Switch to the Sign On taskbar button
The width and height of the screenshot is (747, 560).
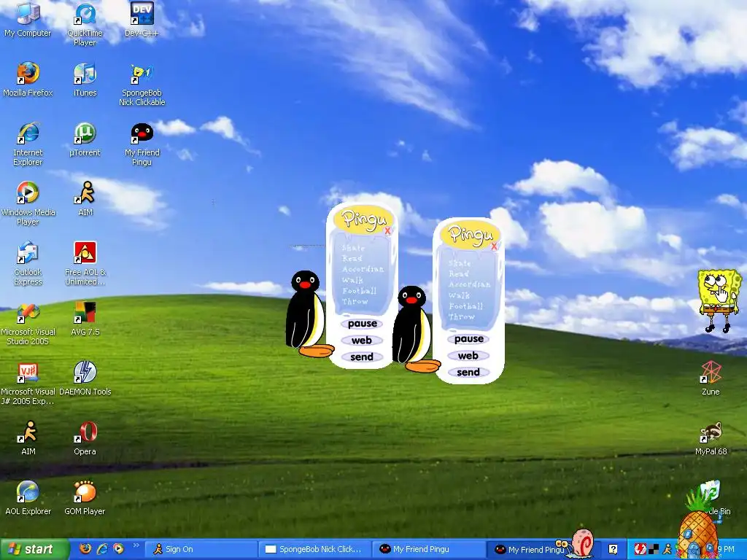(200, 550)
